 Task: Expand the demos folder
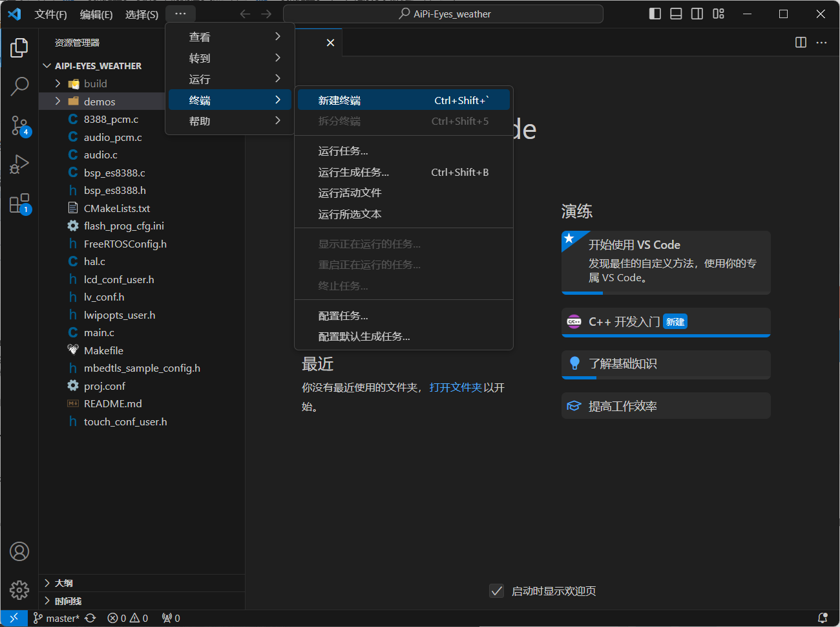[x=58, y=101]
